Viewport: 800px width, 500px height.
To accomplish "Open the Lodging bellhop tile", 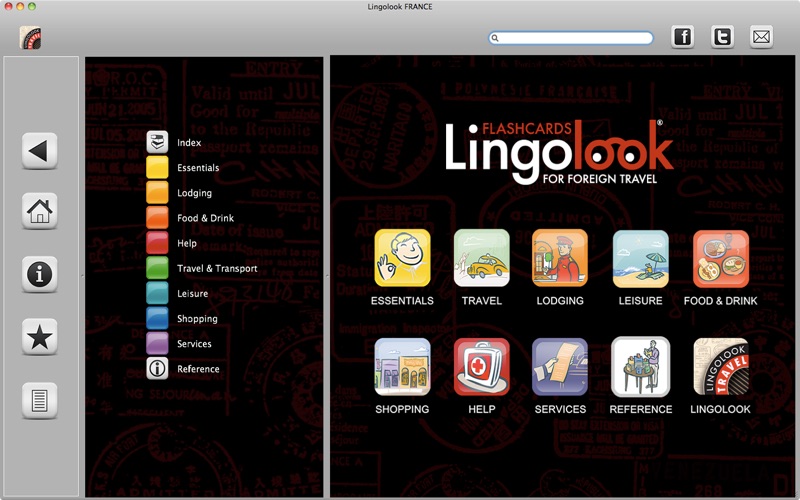I will click(x=560, y=258).
